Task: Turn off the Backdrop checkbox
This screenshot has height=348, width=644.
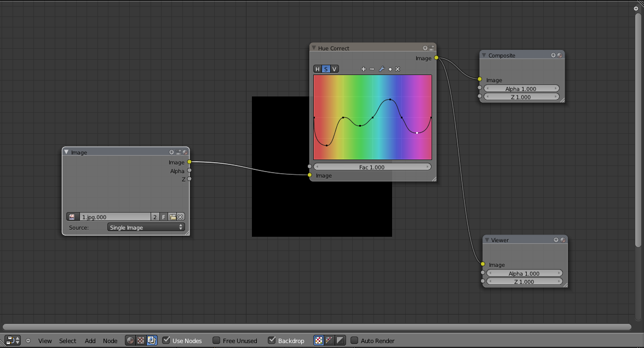Action: pos(272,340)
